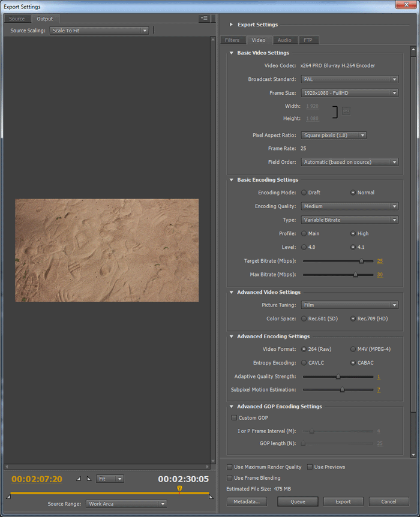Switch to the Output tab
Viewport: 420px width, 517px height.
coord(45,19)
